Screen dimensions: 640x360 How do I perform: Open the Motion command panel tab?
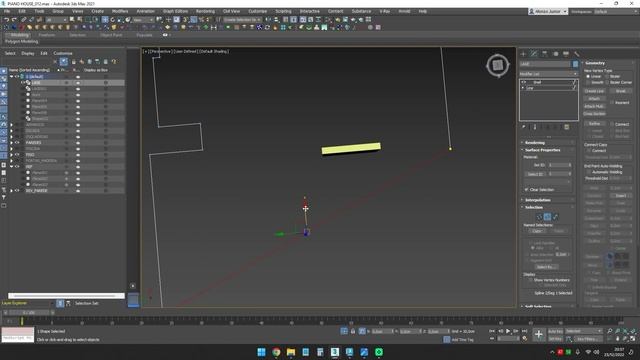coord(555,54)
